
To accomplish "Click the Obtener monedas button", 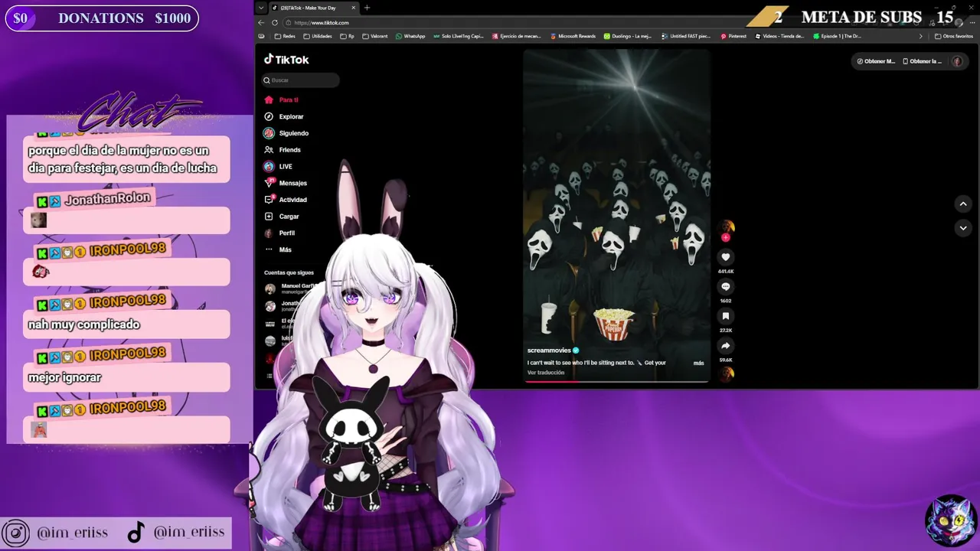I will pyautogui.click(x=876, y=61).
